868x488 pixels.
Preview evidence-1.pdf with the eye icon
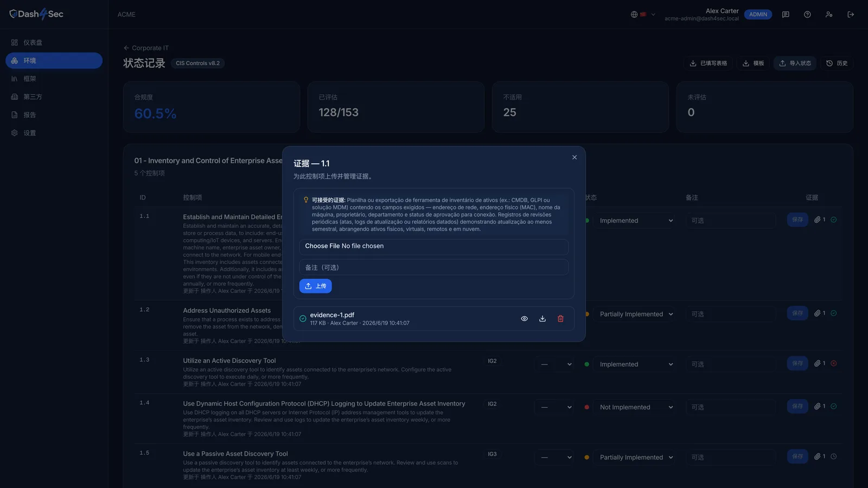tap(524, 319)
